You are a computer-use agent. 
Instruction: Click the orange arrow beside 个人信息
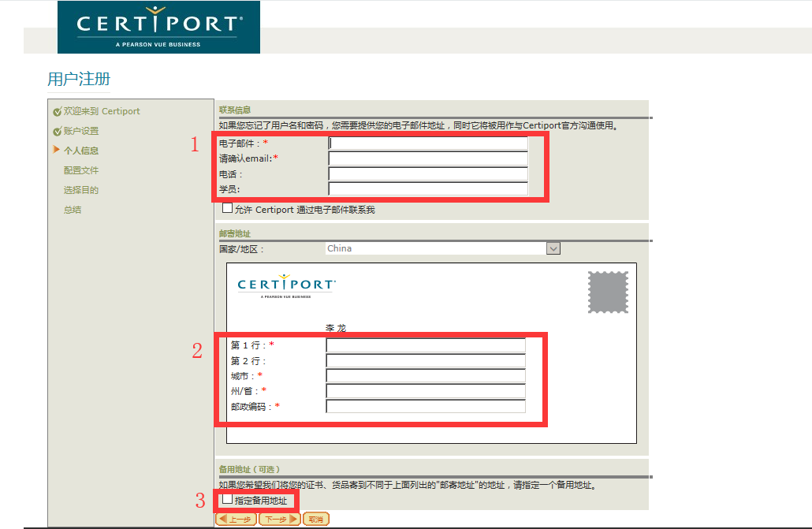(57, 150)
